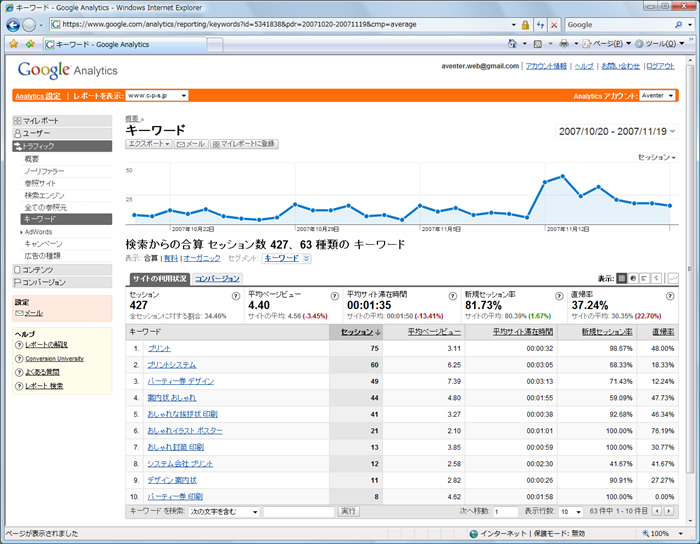Select the table view display icon
Screen dimensions: 700x544
coord(621,278)
